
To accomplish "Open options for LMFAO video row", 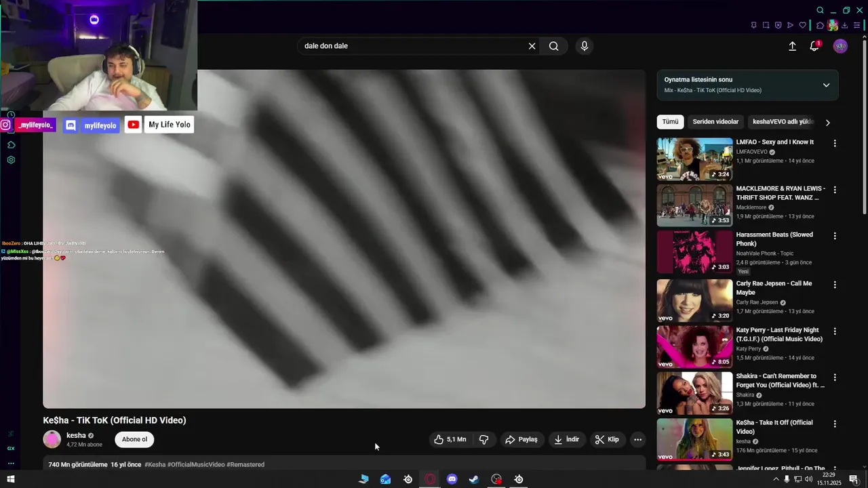I will pyautogui.click(x=835, y=143).
